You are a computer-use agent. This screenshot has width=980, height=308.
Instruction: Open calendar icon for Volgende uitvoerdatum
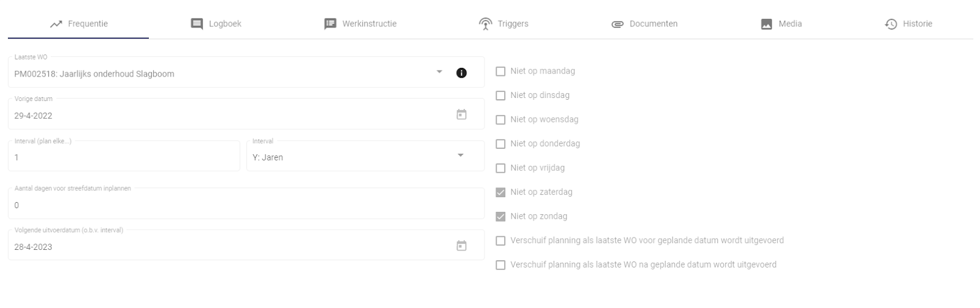pos(461,246)
